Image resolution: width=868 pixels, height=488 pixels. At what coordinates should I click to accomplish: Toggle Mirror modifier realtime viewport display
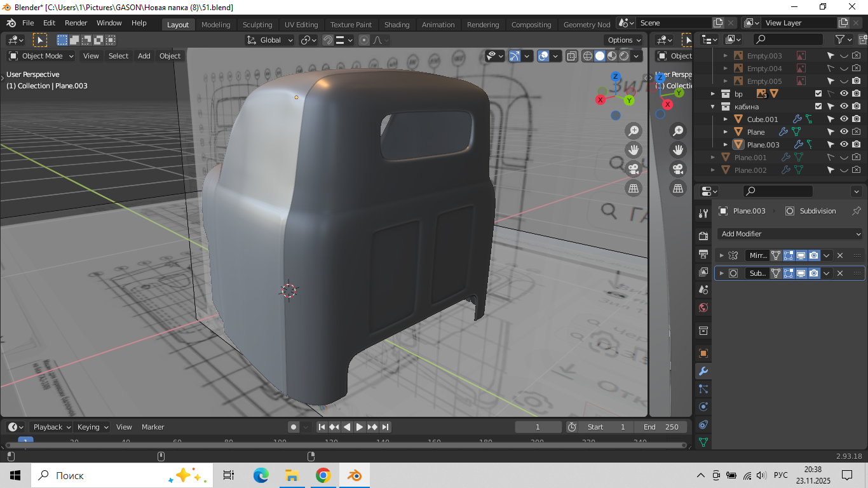[x=801, y=255]
